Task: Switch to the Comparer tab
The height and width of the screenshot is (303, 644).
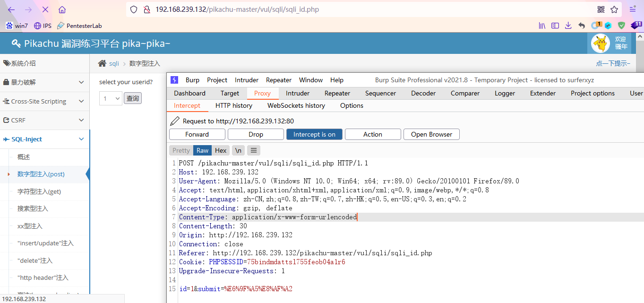Action: [465, 93]
